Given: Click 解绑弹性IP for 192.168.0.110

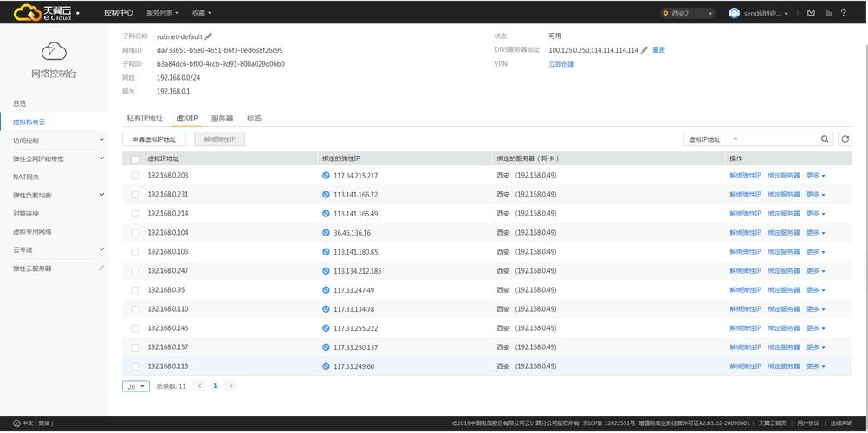Looking at the screenshot, I should click(745, 309).
